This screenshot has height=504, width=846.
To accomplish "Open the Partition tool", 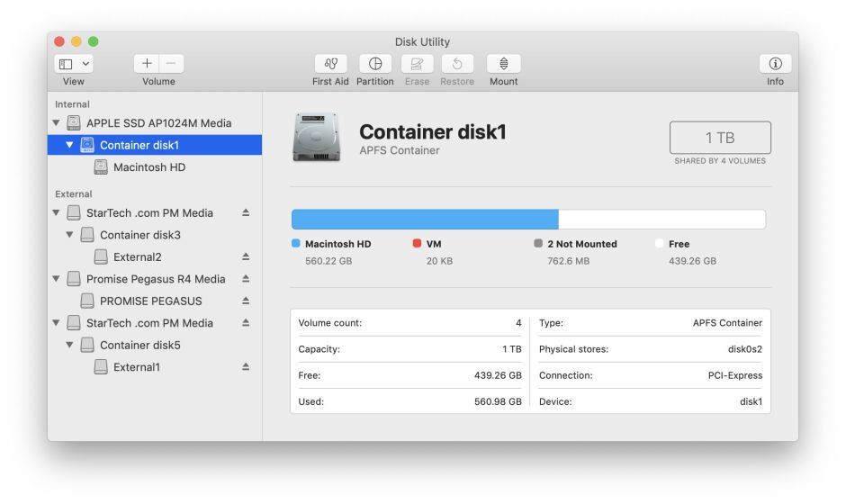I will click(x=374, y=64).
